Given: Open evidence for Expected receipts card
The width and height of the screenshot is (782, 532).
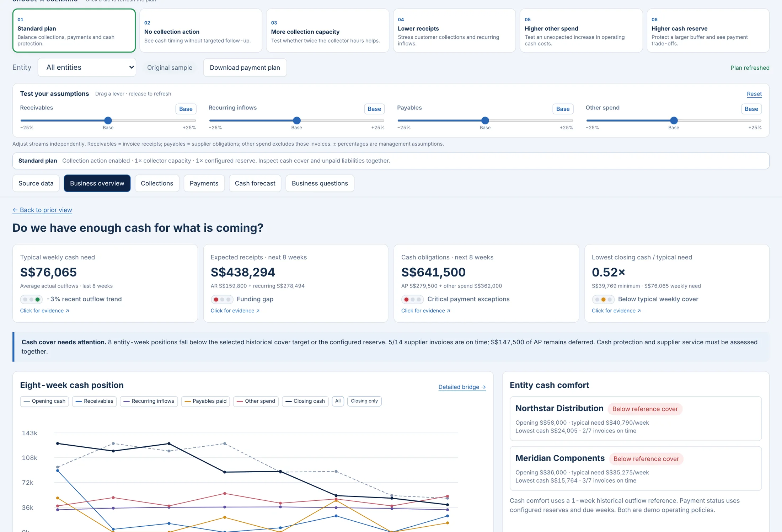Looking at the screenshot, I should click(x=235, y=311).
